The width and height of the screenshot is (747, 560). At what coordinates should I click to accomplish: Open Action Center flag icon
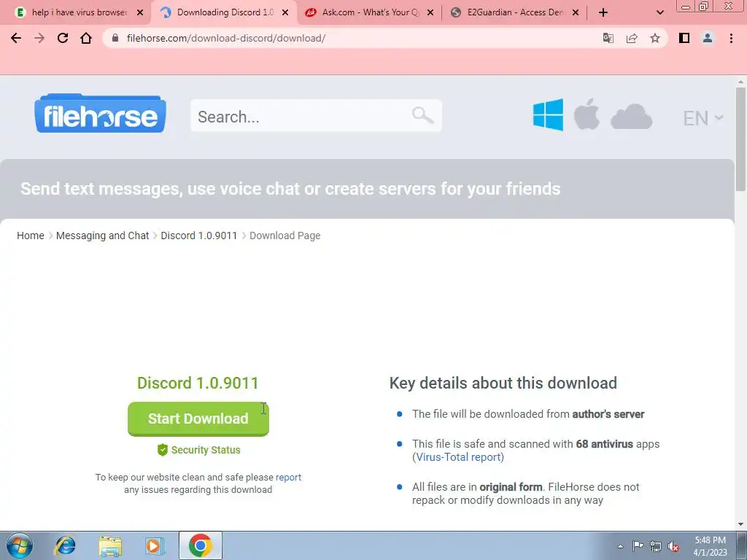pos(638,546)
